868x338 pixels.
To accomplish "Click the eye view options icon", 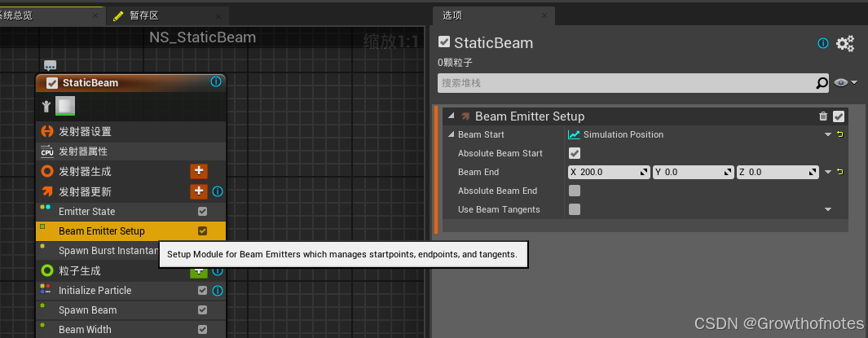I will [841, 82].
